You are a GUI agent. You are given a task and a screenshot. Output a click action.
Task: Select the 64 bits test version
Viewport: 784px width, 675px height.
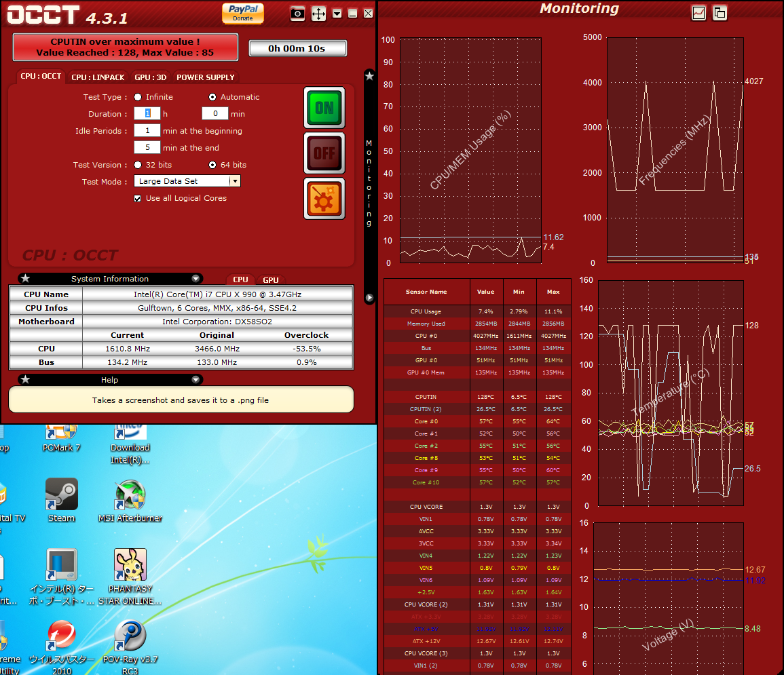[x=212, y=165]
